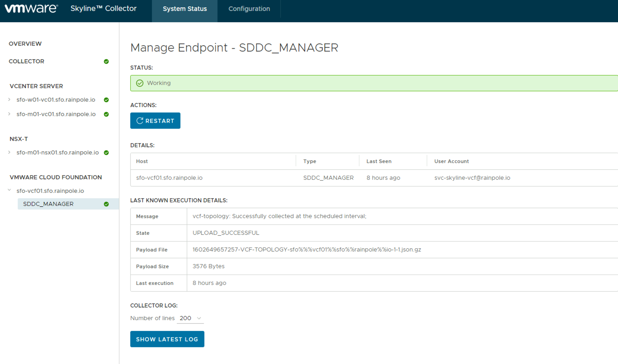Switch to the Configuration tab
This screenshot has height=364, width=618.
(249, 9)
